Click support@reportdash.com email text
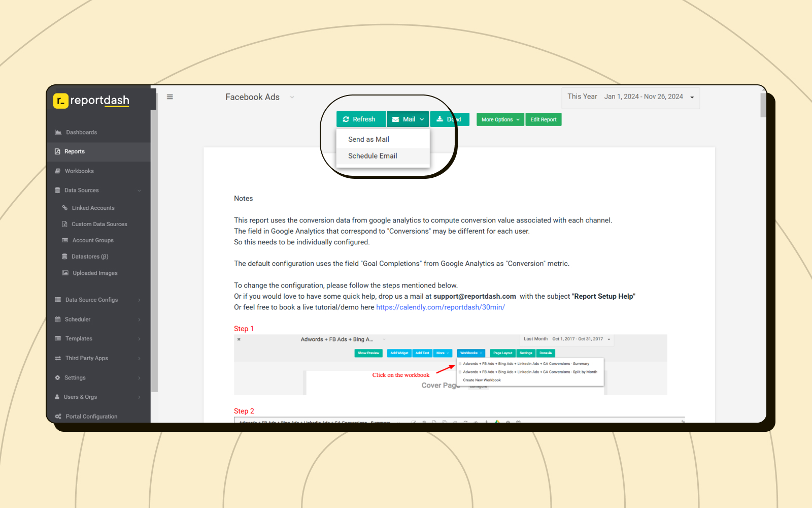This screenshot has height=508, width=812. click(x=475, y=297)
